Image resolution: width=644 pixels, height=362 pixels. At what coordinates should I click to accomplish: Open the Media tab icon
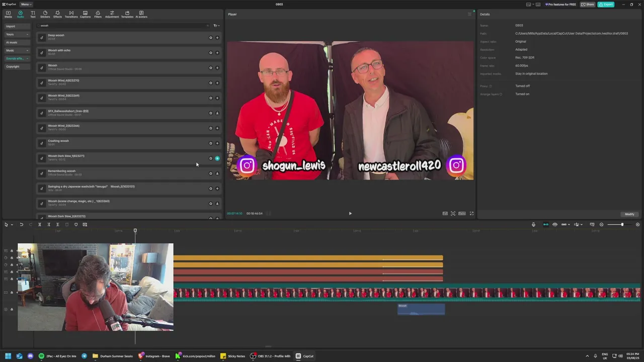click(8, 14)
